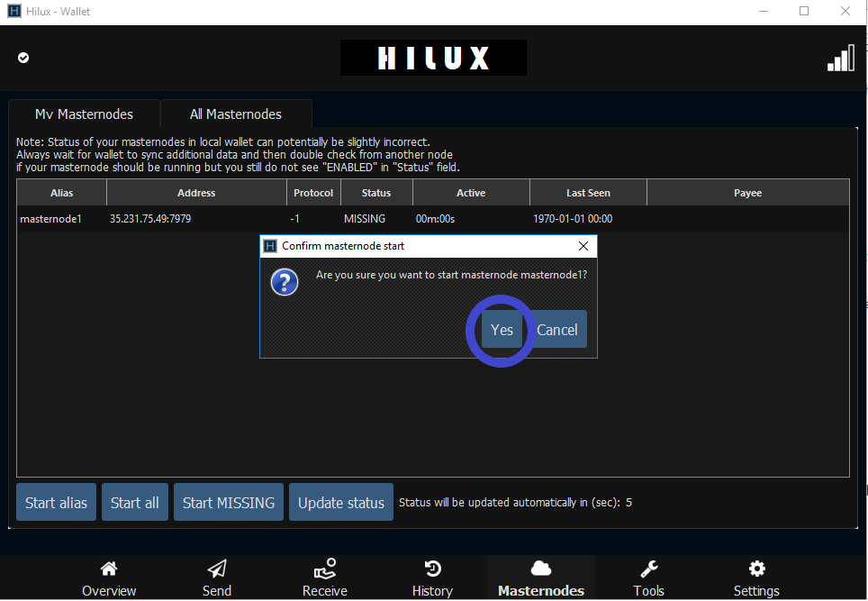This screenshot has width=868, height=601.
Task: Click the Update status button
Action: [x=341, y=503]
